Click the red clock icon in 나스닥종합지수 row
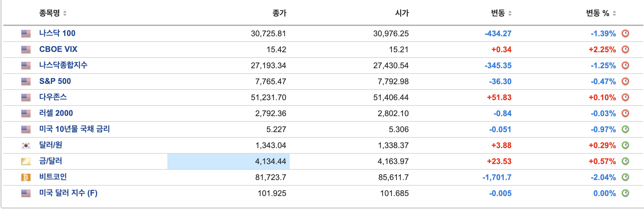 625,65
